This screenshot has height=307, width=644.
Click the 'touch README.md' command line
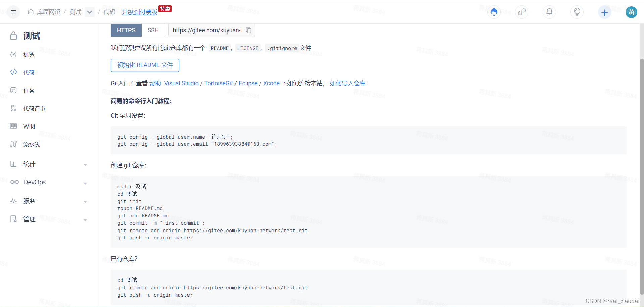click(140, 208)
